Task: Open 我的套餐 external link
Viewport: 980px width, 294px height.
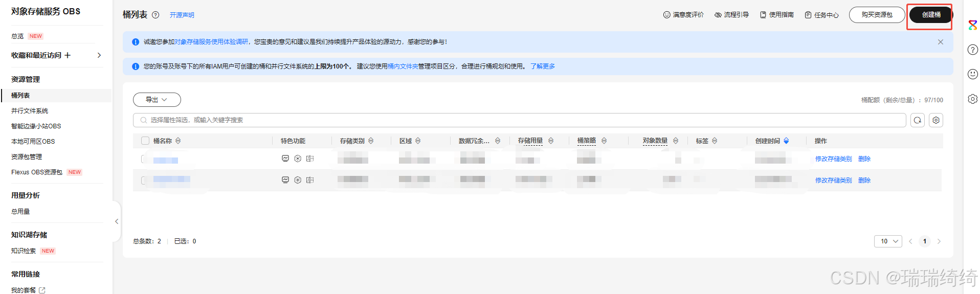Action: tap(28, 290)
